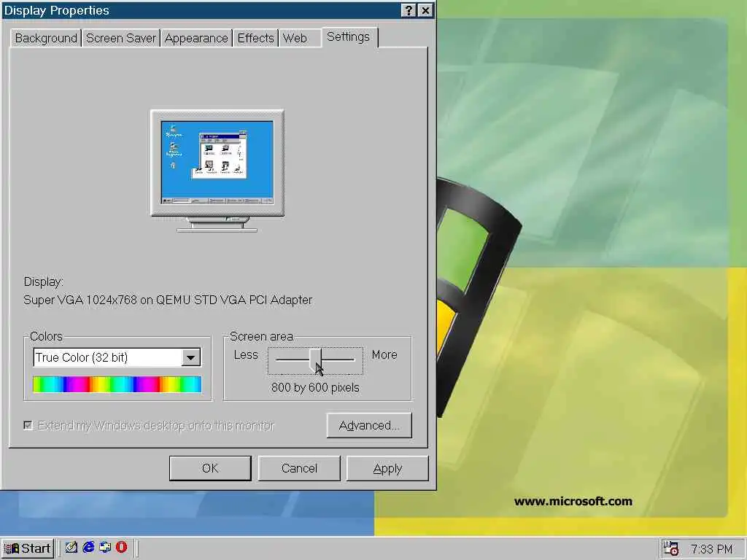Image resolution: width=747 pixels, height=560 pixels.
Task: Click the third quick launch icon
Action: pos(105,548)
